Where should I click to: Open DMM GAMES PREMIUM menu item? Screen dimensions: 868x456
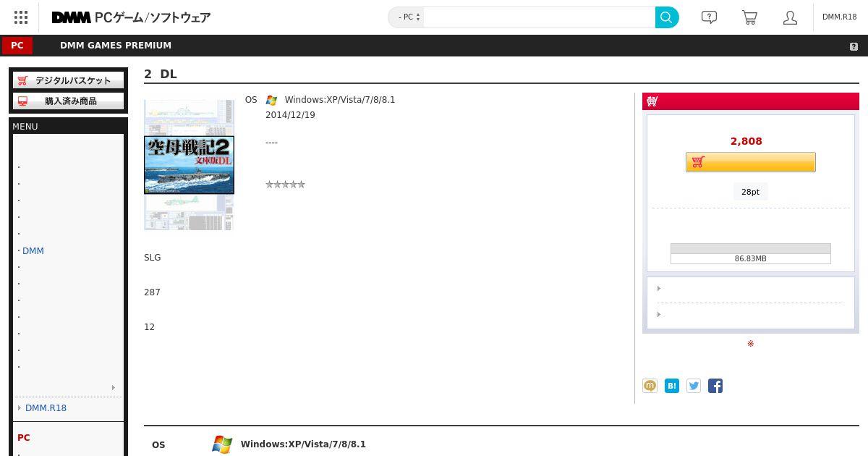(116, 46)
